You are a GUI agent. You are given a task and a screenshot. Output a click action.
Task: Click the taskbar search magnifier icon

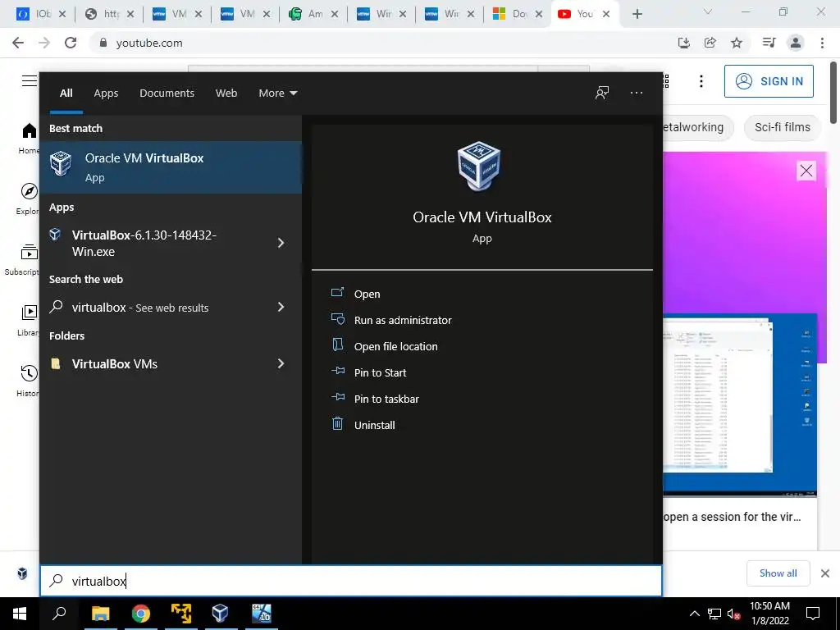coord(59,614)
